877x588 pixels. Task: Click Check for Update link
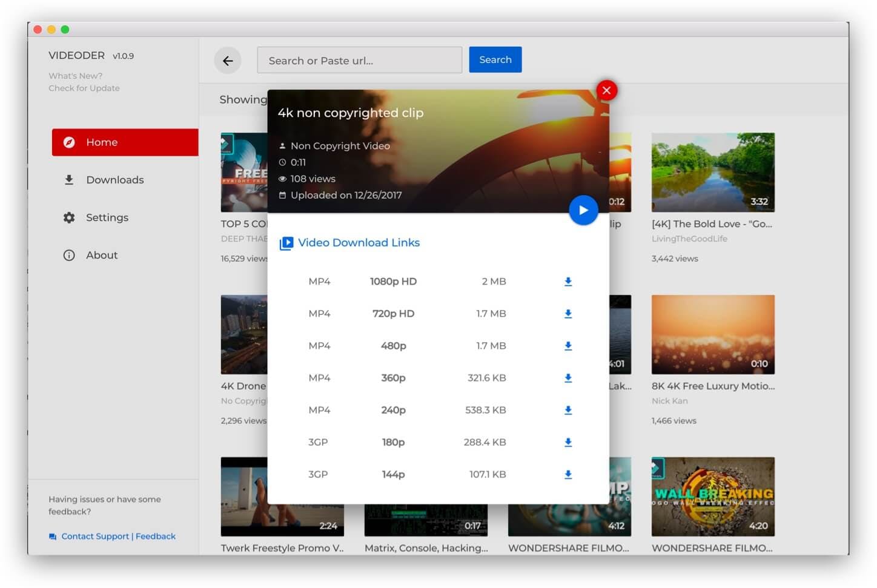pos(84,88)
